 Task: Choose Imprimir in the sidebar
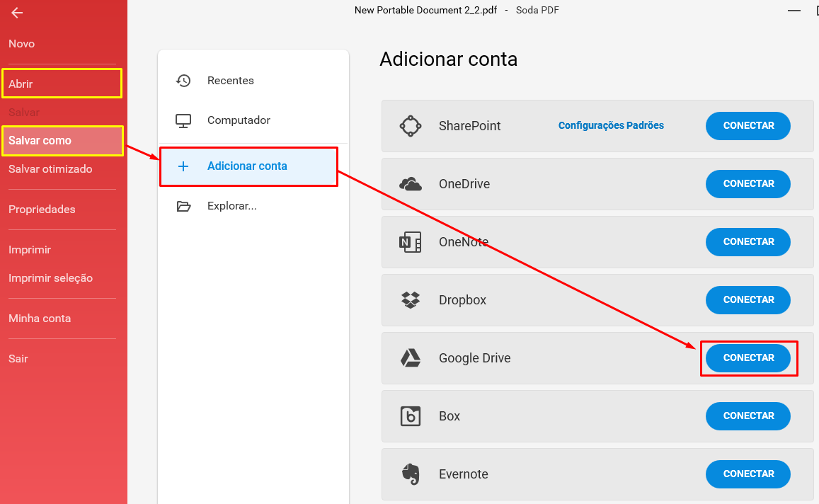(x=30, y=250)
